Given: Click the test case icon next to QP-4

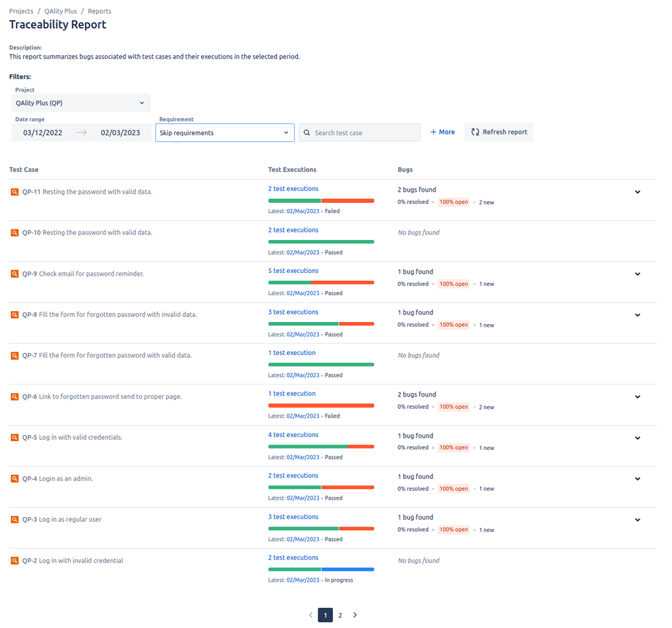Looking at the screenshot, I should click(x=14, y=479).
